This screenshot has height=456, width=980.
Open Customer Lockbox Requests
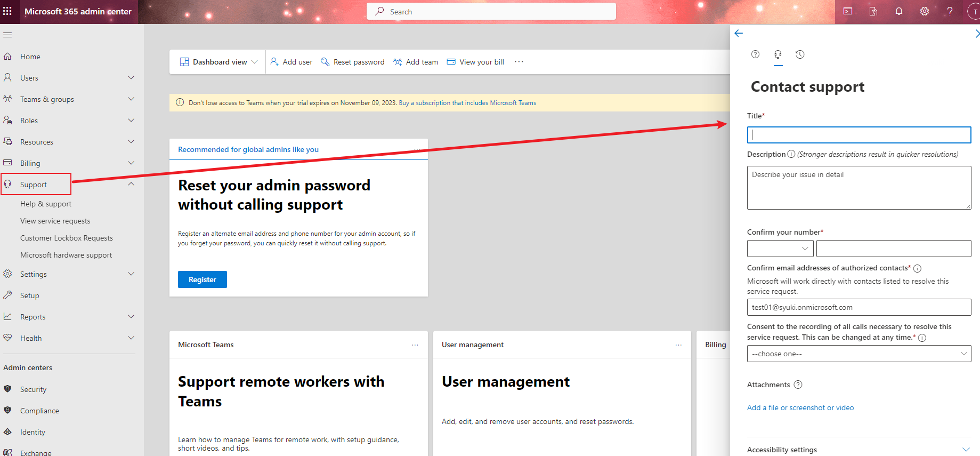pyautogui.click(x=67, y=238)
